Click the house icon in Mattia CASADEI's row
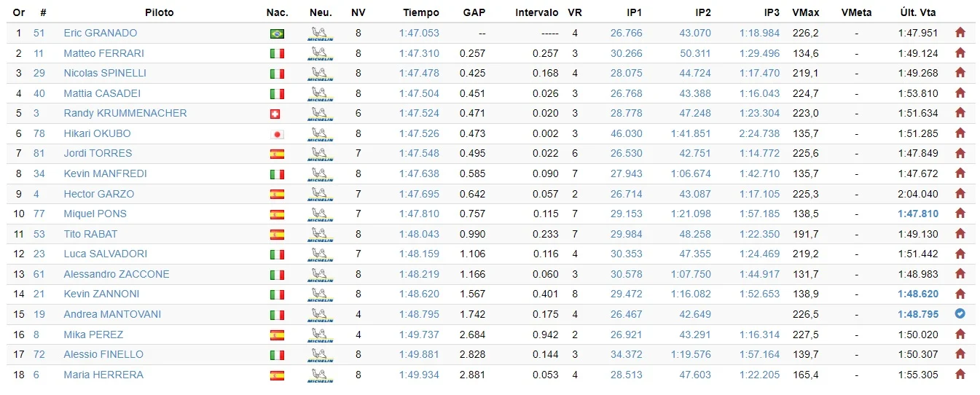The image size is (980, 395). pos(960,93)
